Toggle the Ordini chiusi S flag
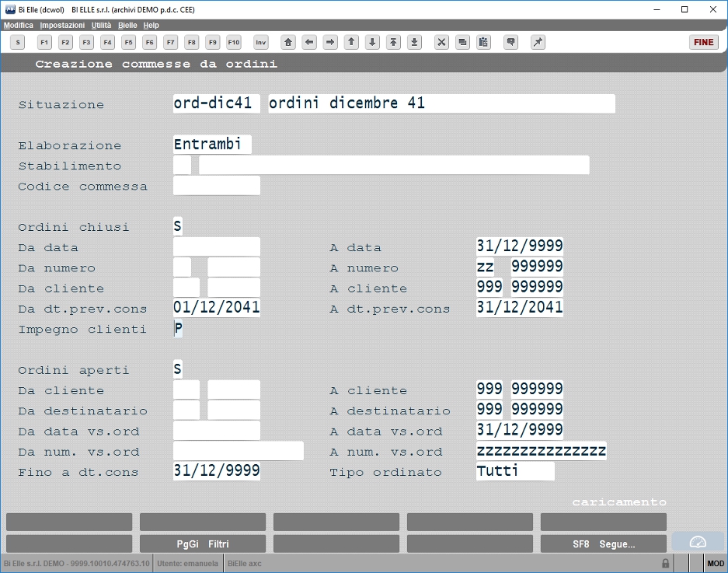728x573 pixels. [x=178, y=226]
